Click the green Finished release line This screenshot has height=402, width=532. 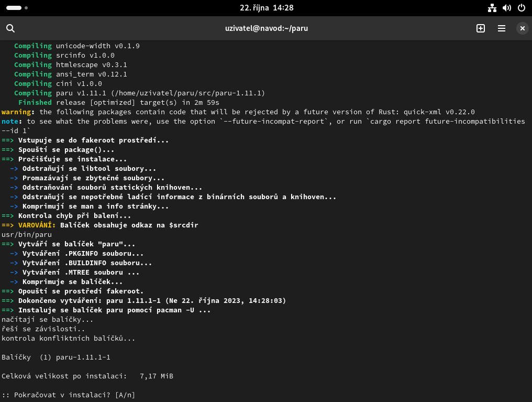118,102
